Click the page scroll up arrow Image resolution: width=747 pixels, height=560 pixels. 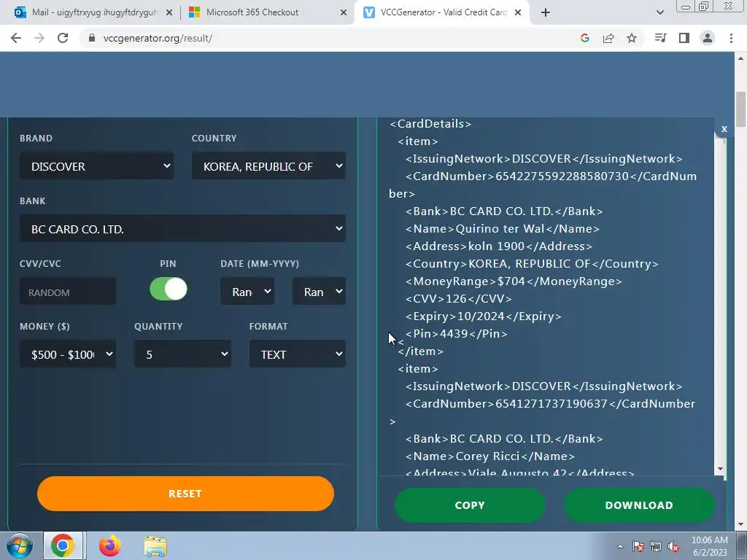pos(741,58)
